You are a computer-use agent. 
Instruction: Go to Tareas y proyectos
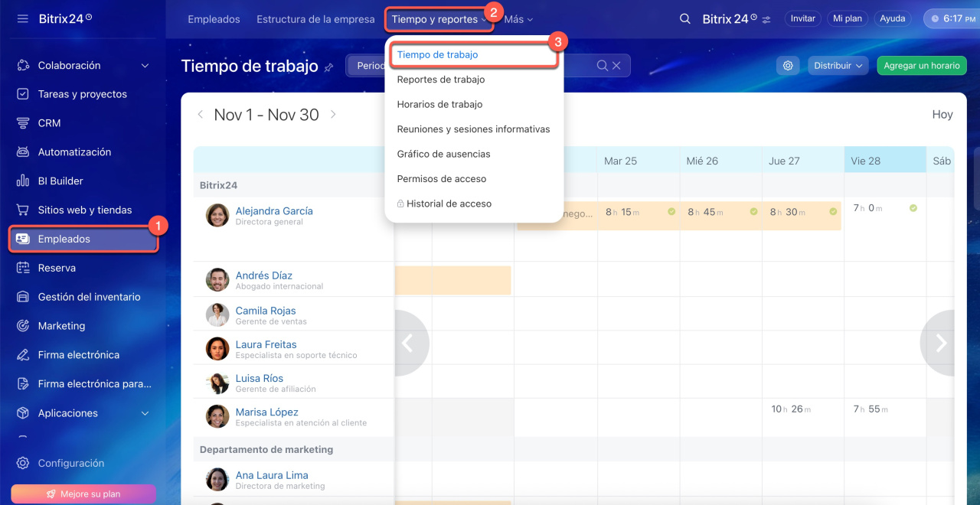pos(82,94)
